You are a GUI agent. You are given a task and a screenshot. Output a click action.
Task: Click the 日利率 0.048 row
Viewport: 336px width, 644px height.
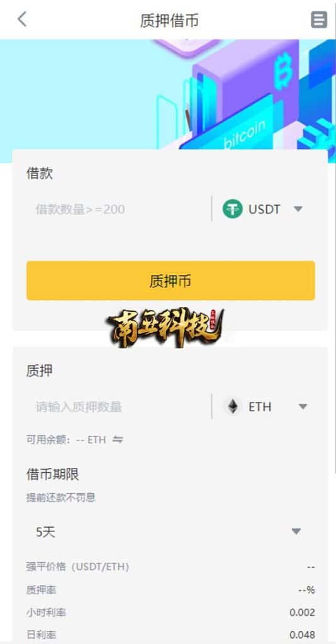(x=171, y=635)
